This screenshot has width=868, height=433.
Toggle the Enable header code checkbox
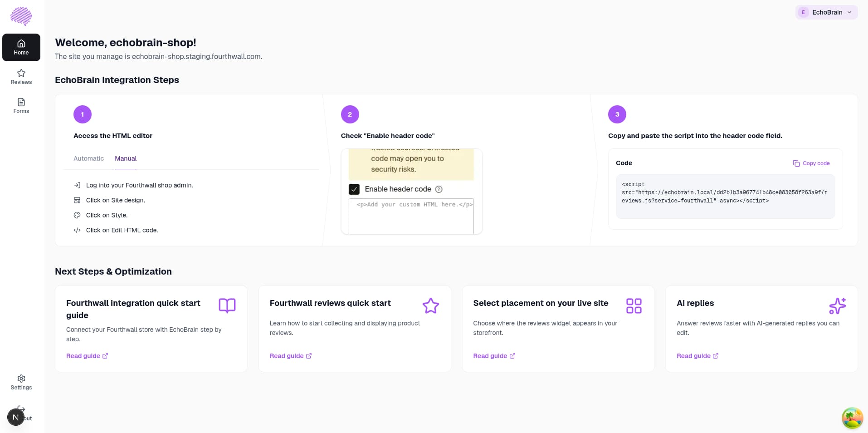[354, 189]
